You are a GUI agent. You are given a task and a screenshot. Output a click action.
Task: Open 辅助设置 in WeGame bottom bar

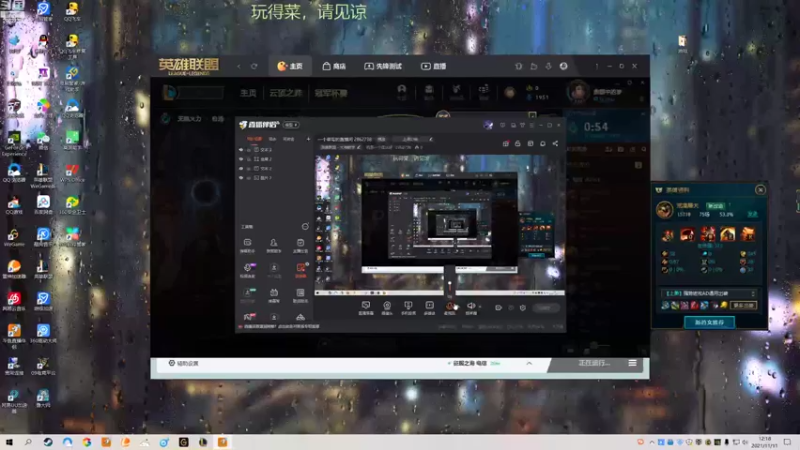(x=183, y=363)
